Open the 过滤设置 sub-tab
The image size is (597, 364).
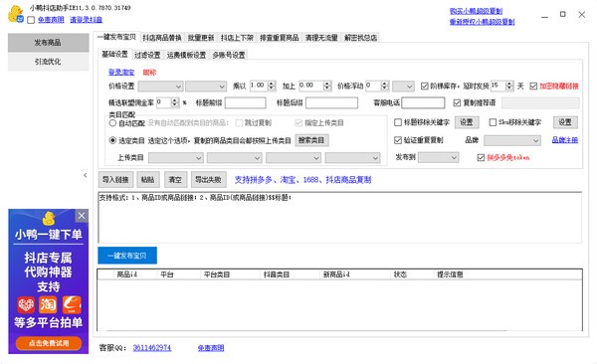coord(147,55)
